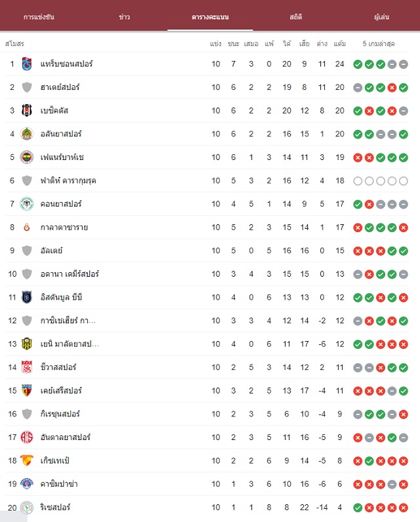420x522 pixels.
Task: Click the Trabzonspor club crest icon
Action: tap(27, 64)
